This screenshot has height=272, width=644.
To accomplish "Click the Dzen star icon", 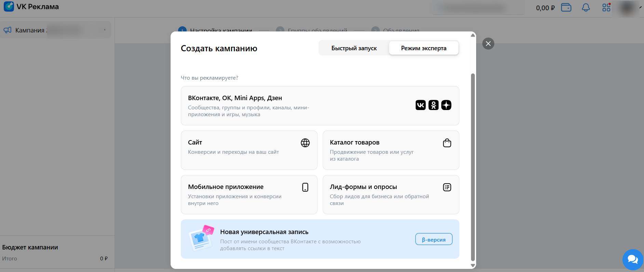I will pos(446,105).
